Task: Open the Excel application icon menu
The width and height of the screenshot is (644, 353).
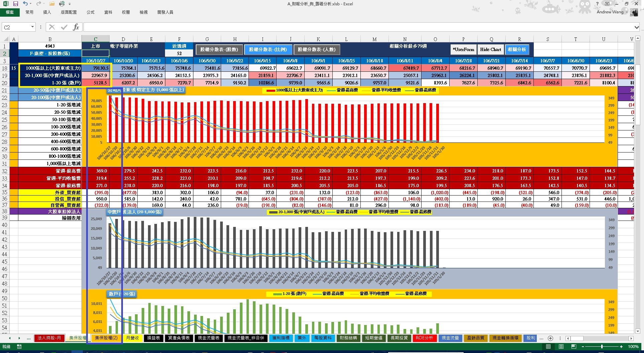Action: tap(6, 4)
